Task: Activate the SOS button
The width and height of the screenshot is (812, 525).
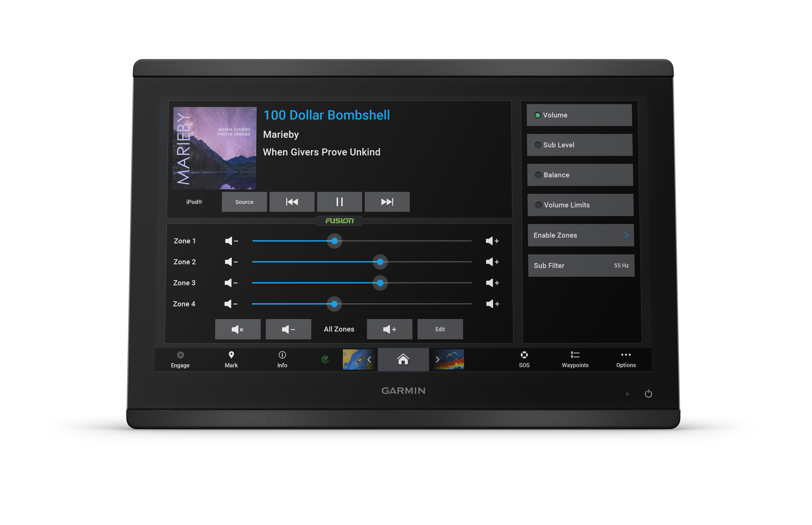Action: click(524, 360)
